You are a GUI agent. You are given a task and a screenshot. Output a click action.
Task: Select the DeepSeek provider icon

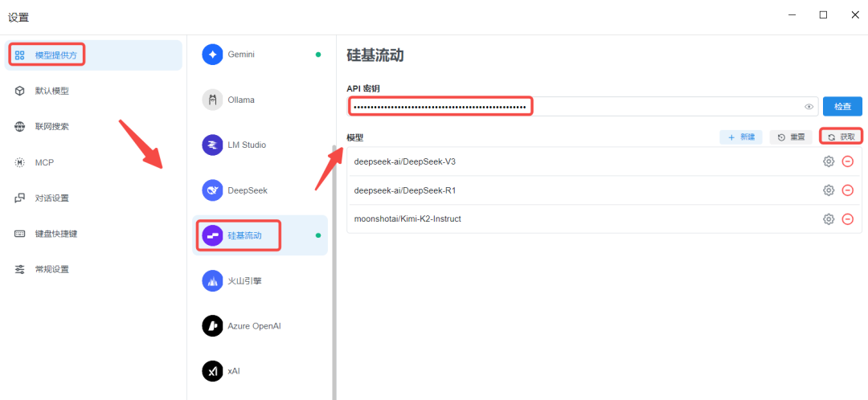point(212,190)
